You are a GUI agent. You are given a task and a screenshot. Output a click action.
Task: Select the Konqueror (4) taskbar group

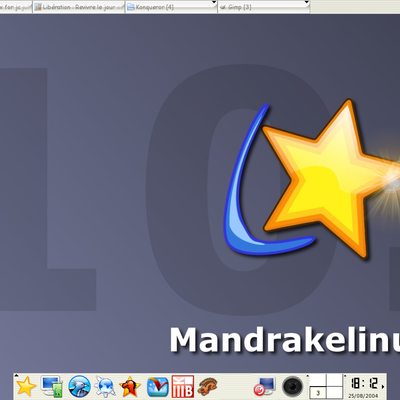click(x=171, y=7)
